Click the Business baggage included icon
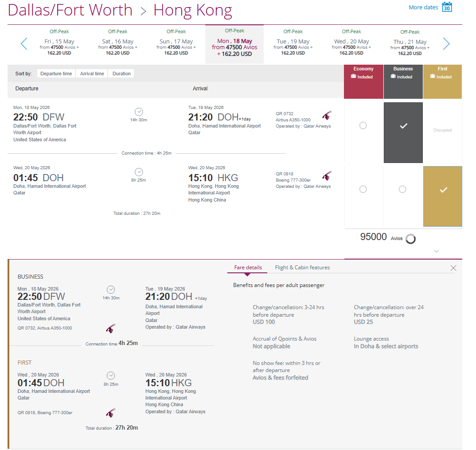The image size is (476, 450). (x=393, y=77)
